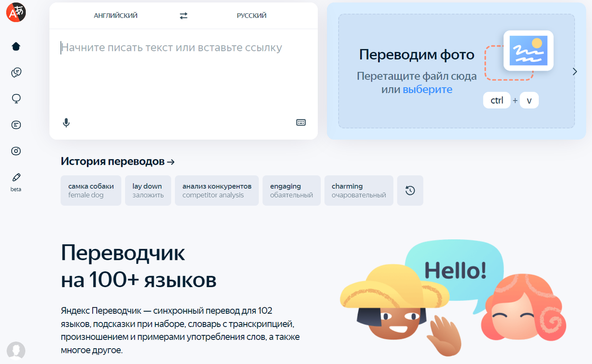Click the v key hint
The image size is (592, 364).
coord(529,101)
